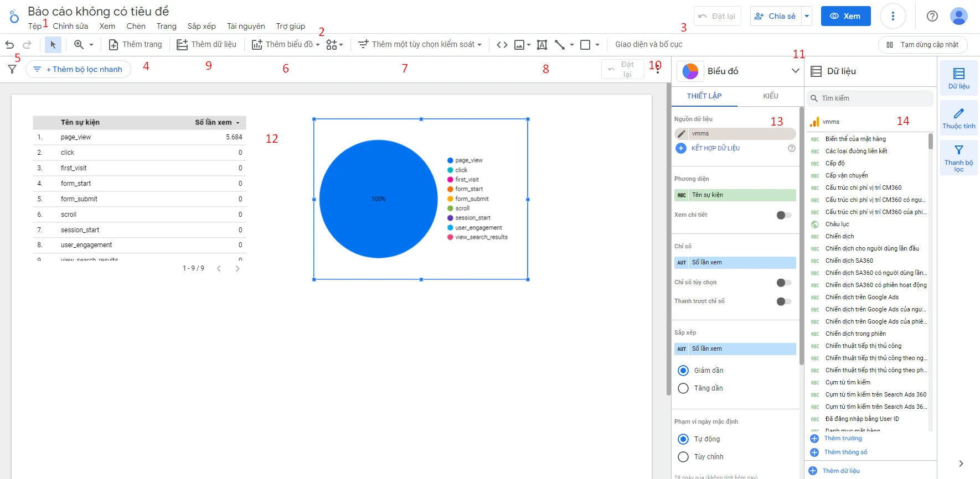Open help question mark icon

pyautogui.click(x=932, y=16)
